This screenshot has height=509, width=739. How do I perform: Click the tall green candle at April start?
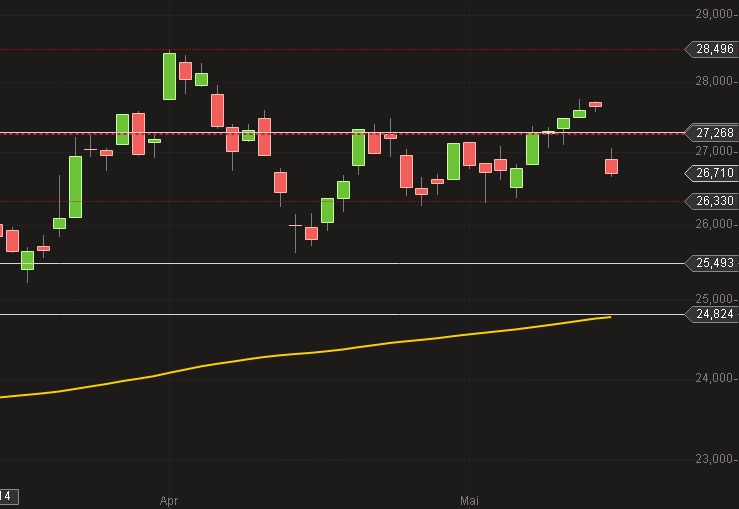169,76
